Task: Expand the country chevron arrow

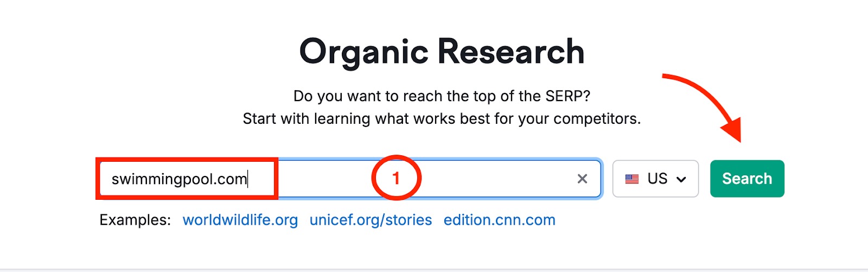Action: coord(681,179)
